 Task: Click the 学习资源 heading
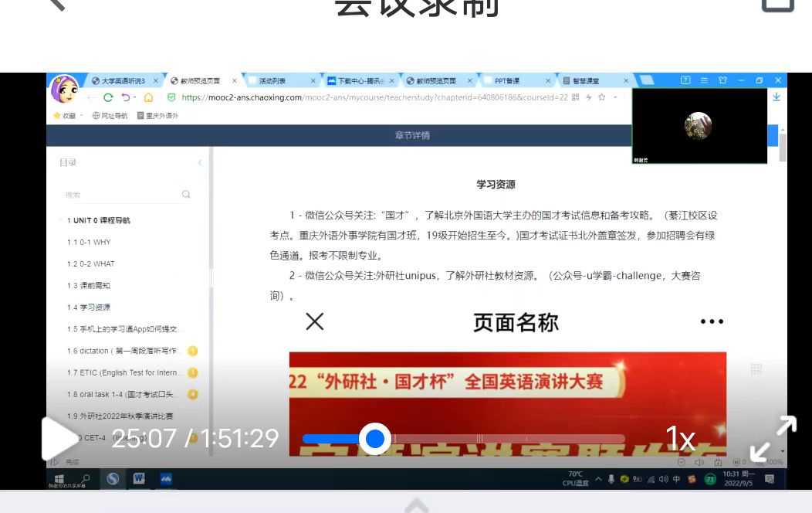tap(496, 185)
